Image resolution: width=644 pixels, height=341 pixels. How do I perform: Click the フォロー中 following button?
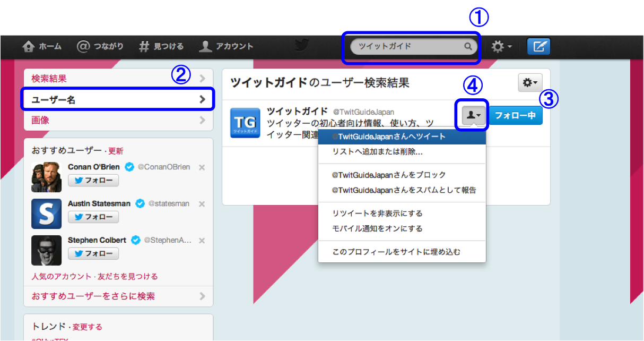click(x=515, y=115)
